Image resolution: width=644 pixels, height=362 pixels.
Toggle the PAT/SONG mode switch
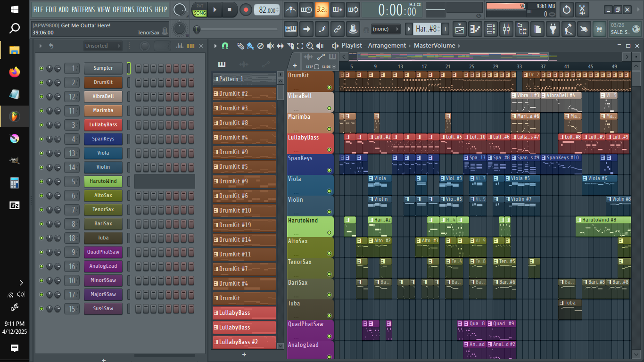tap(200, 9)
